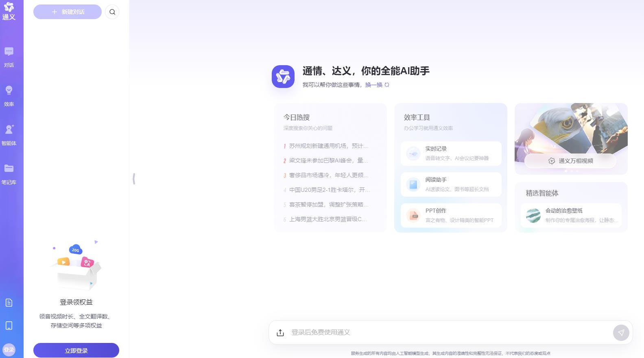Click 换一换 refresh link
This screenshot has width=644, height=358.
pyautogui.click(x=374, y=85)
